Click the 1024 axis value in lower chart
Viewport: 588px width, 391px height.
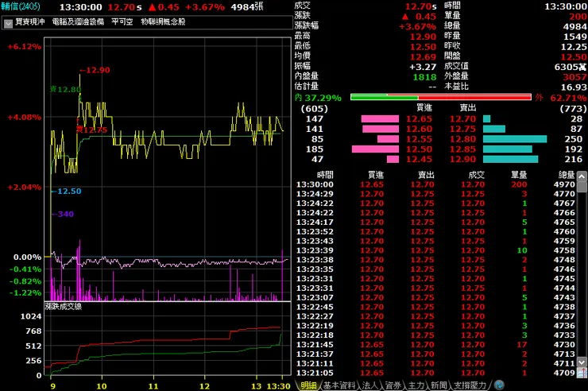click(x=31, y=316)
